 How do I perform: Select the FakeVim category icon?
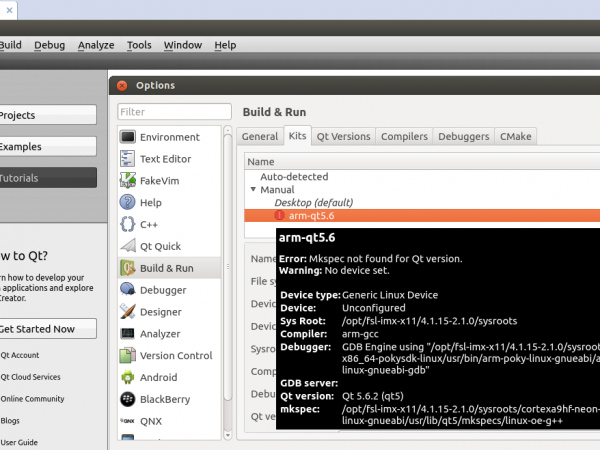[x=128, y=180]
